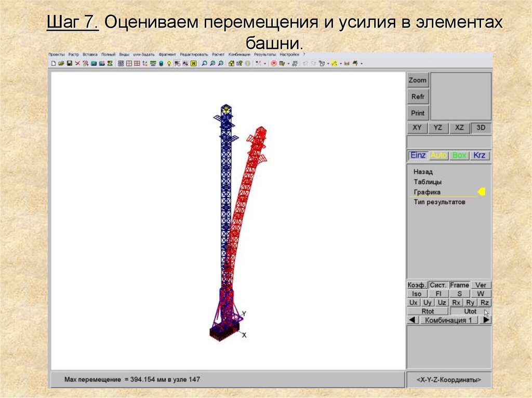Click the red X delete icon

pyautogui.click(x=78, y=63)
